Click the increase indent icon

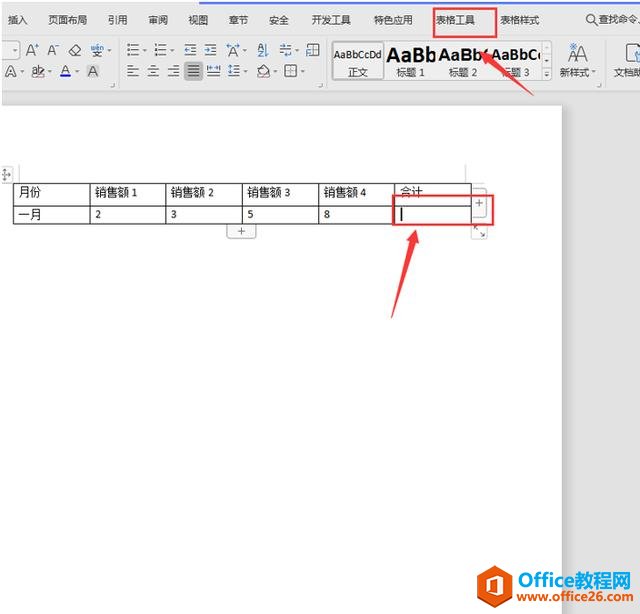pyautogui.click(x=211, y=50)
